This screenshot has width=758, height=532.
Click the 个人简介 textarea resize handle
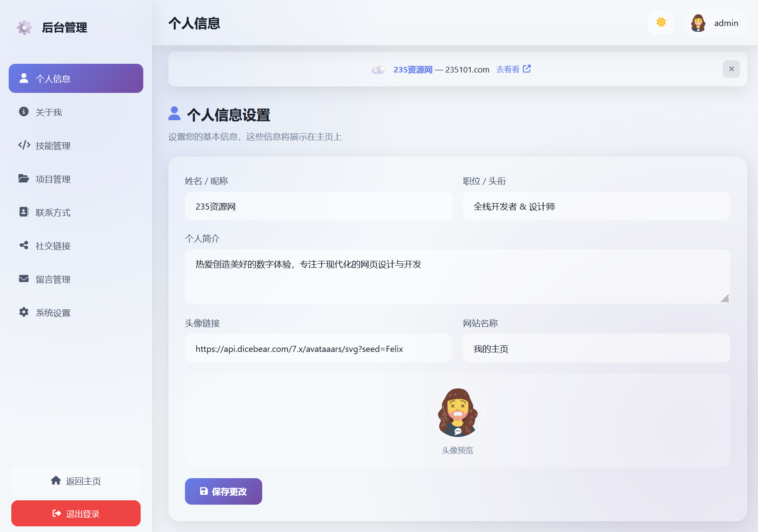(725, 299)
